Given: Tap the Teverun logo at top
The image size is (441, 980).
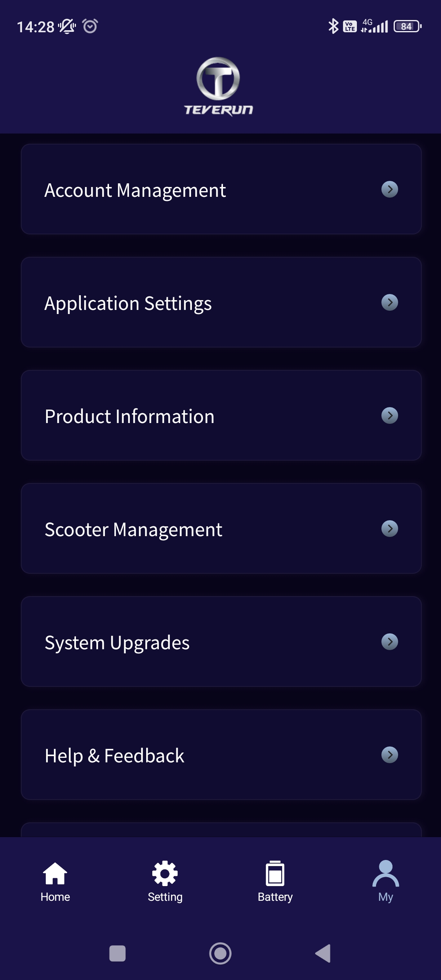Looking at the screenshot, I should click(x=218, y=87).
